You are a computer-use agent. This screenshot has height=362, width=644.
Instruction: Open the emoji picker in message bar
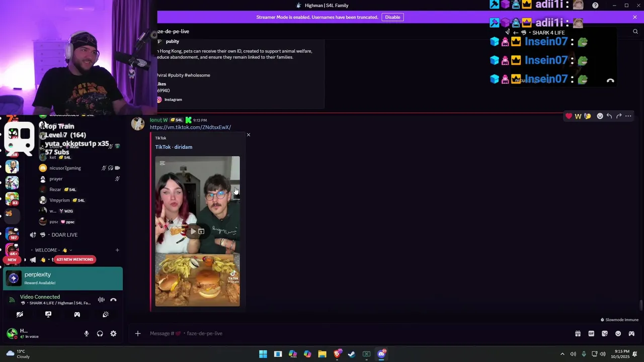click(x=618, y=333)
